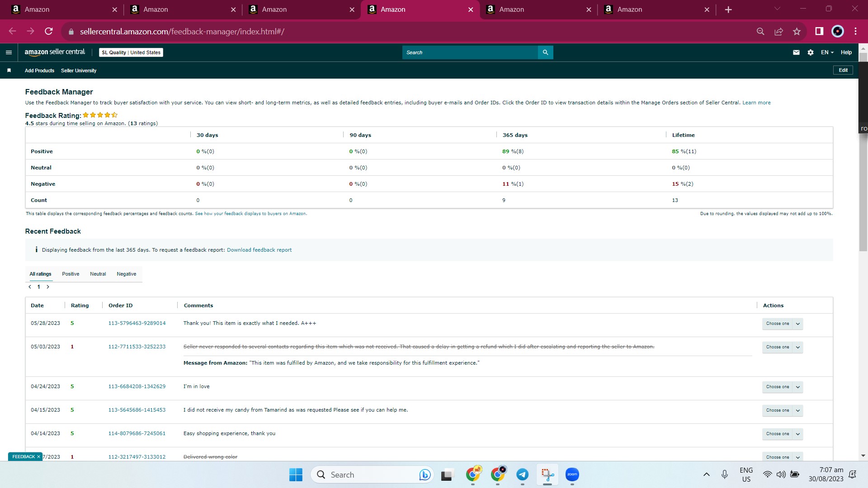Click the Edit button in the favorites bar
Image resolution: width=868 pixels, height=488 pixels.
pyautogui.click(x=843, y=70)
